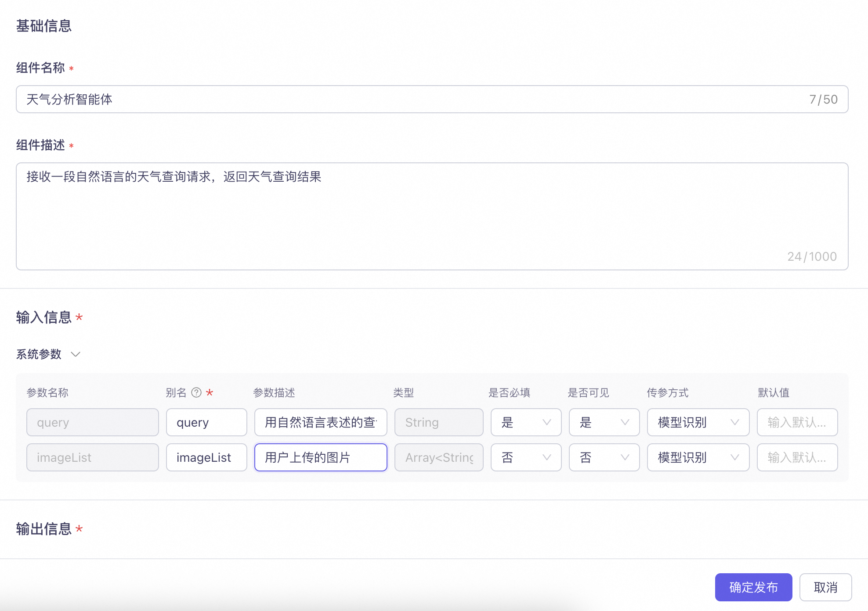This screenshot has height=611, width=868.
Task: Click the 基础信息 heading
Action: 44,26
